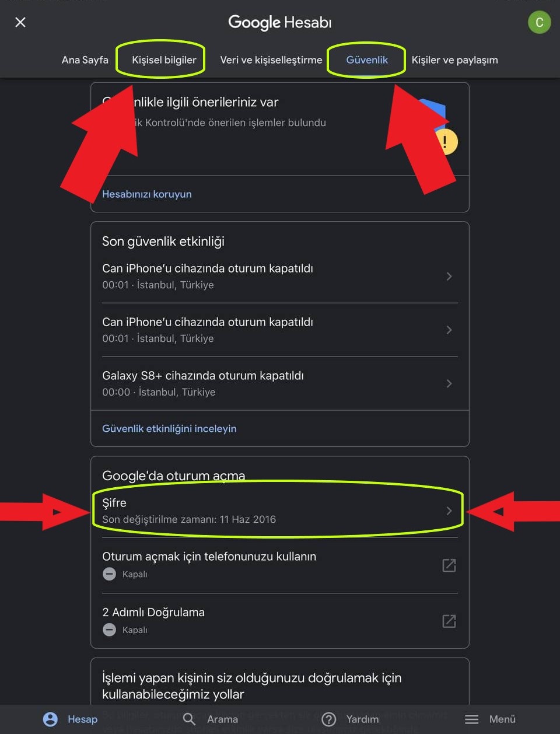
Task: Open Yardım with the help icon
Action: click(328, 719)
